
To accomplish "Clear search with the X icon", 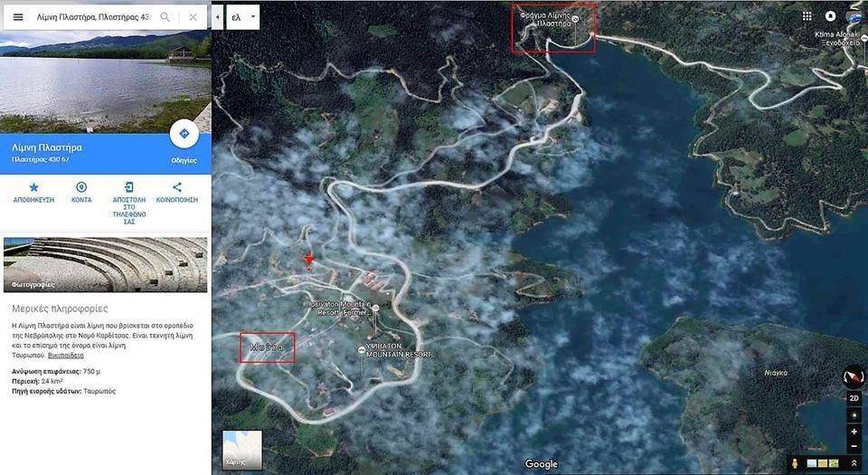I will (x=193, y=17).
